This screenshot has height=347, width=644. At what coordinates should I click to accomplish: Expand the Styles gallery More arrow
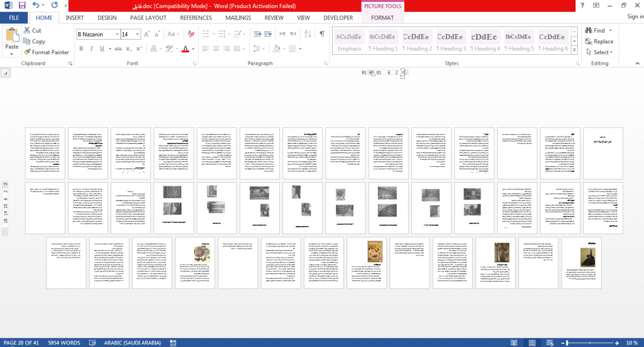coord(575,50)
